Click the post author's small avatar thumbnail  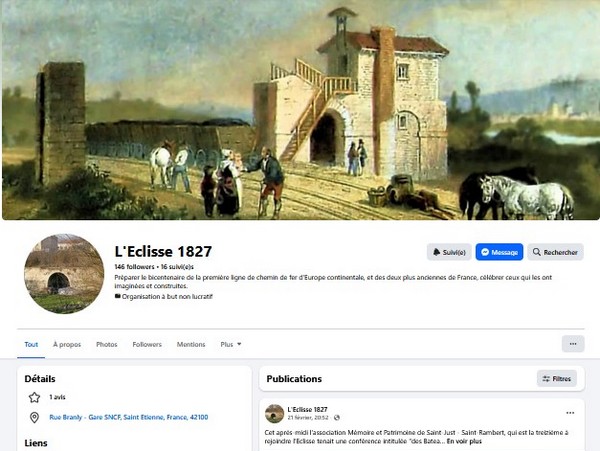pyautogui.click(x=274, y=414)
